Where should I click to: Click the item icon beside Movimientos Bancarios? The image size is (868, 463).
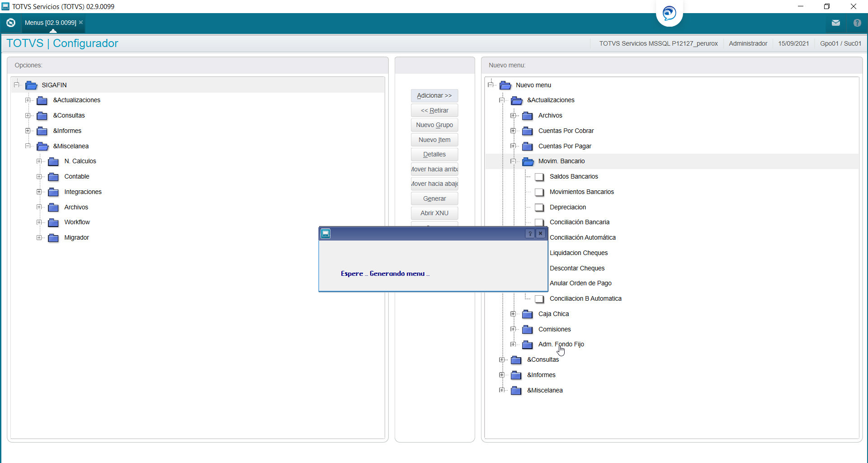coord(539,192)
